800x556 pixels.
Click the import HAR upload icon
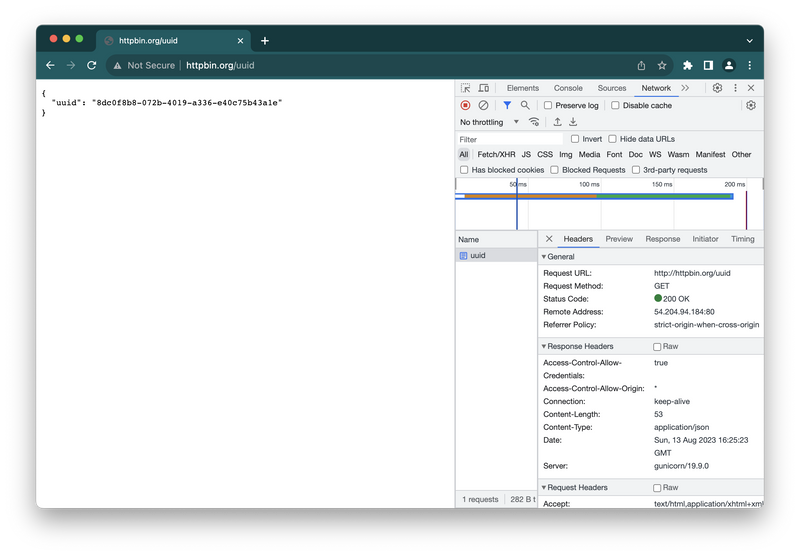[557, 122]
